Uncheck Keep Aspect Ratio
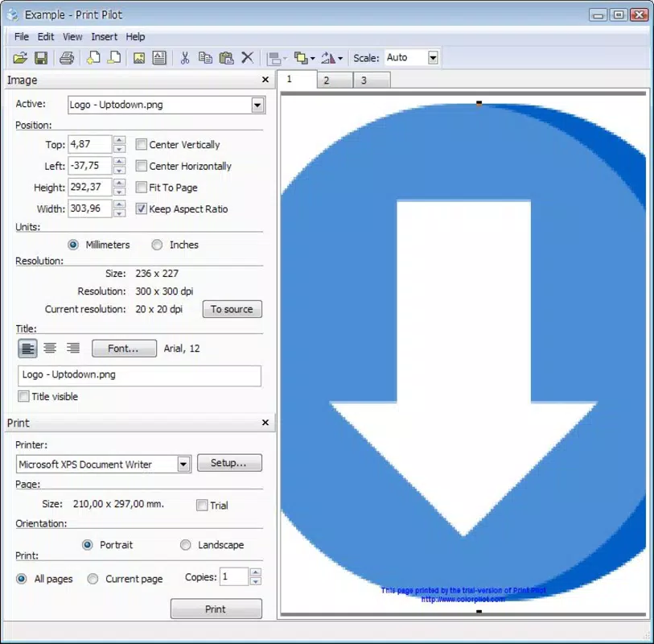654x644 pixels. 142,208
